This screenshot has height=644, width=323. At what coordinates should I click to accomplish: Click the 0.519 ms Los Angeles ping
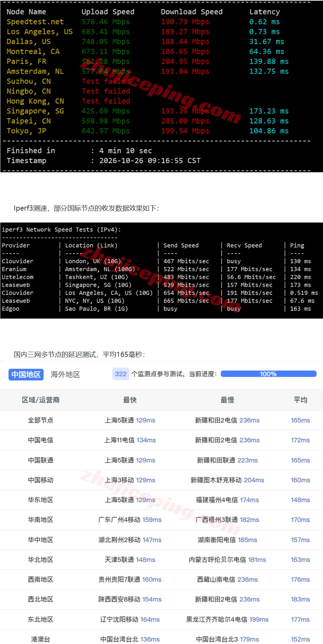pyautogui.click(x=304, y=293)
